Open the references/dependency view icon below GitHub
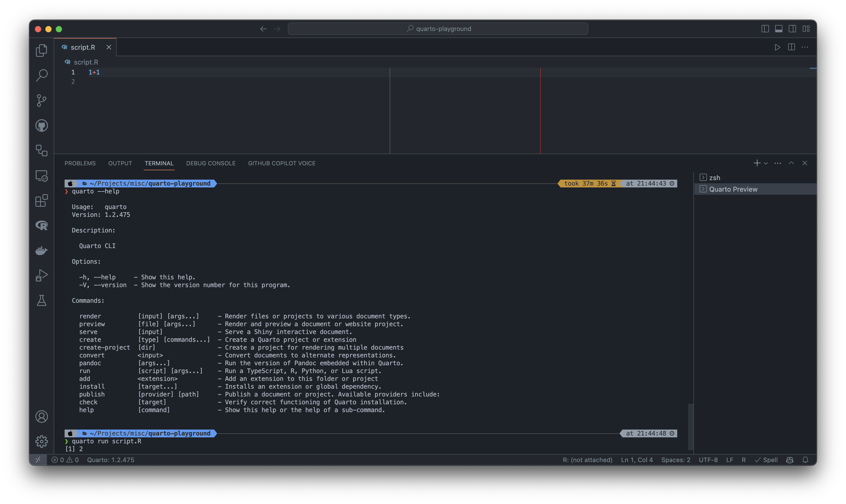This screenshot has width=846, height=504. click(x=41, y=150)
